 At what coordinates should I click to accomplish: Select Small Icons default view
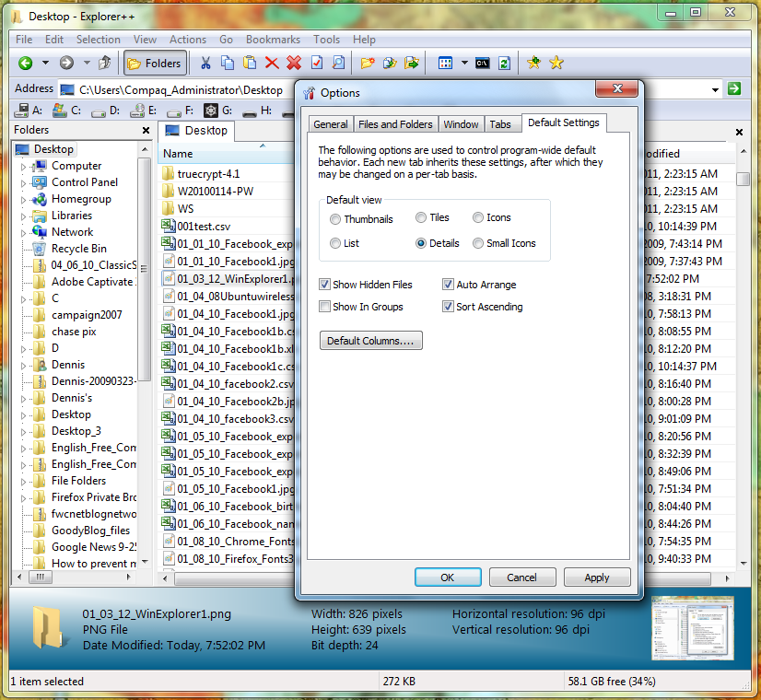pyautogui.click(x=504, y=243)
